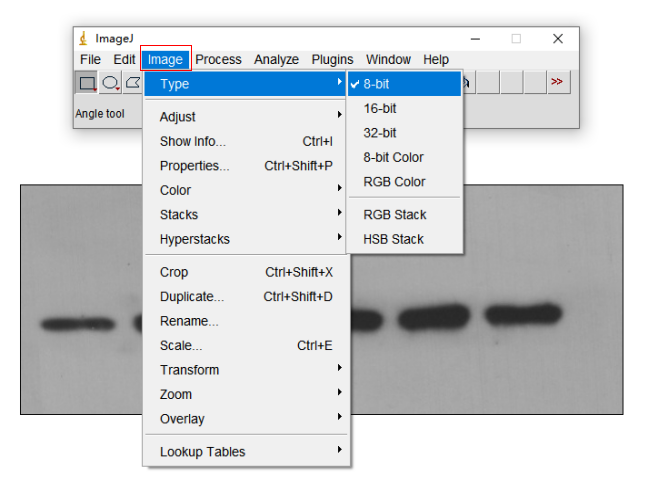Screen dimensions: 659x478
Task: Set image type to RGB Color
Action: pyautogui.click(x=394, y=182)
